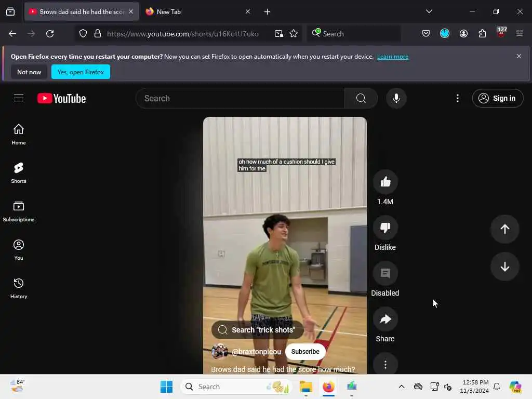This screenshot has height=399, width=532.
Task: Open weather widget showing 84°
Action: pyautogui.click(x=17, y=386)
